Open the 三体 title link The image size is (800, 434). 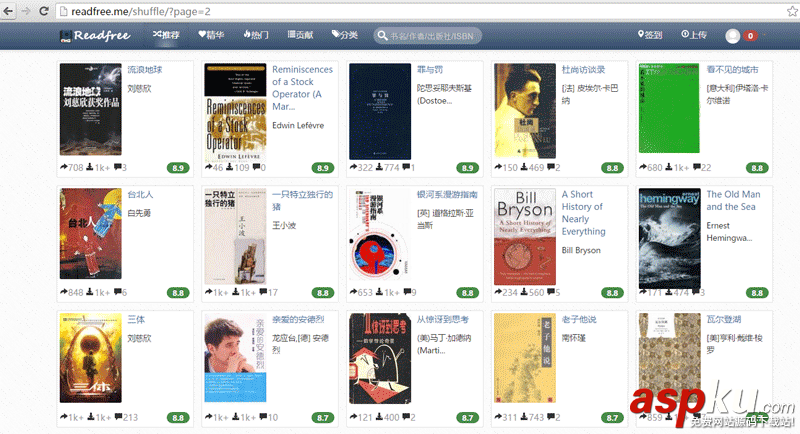point(136,319)
